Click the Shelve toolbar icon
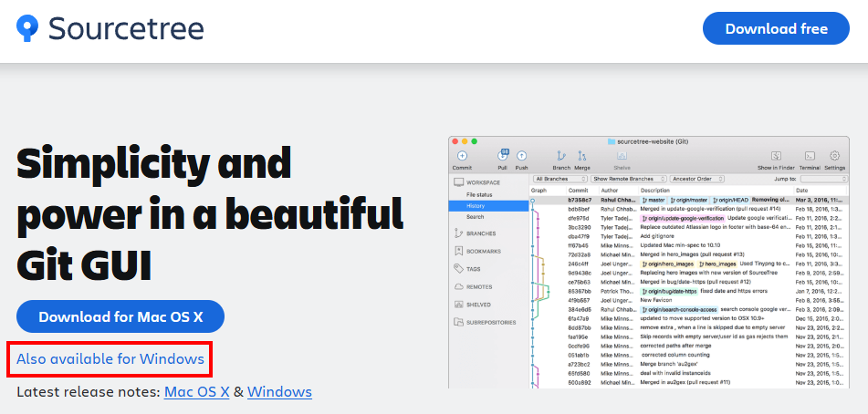868x414 pixels. [x=622, y=157]
